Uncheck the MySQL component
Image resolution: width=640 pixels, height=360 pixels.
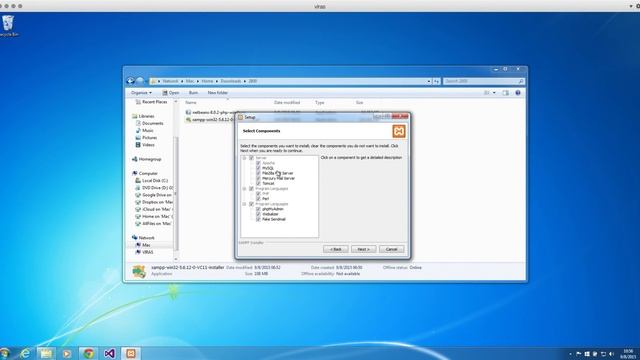[258, 168]
